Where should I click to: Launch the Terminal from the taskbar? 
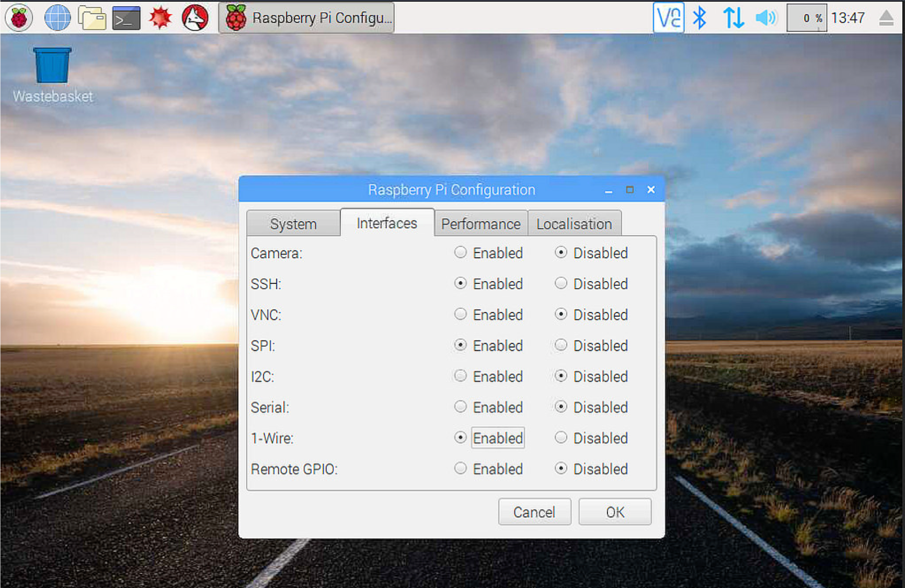pos(125,17)
